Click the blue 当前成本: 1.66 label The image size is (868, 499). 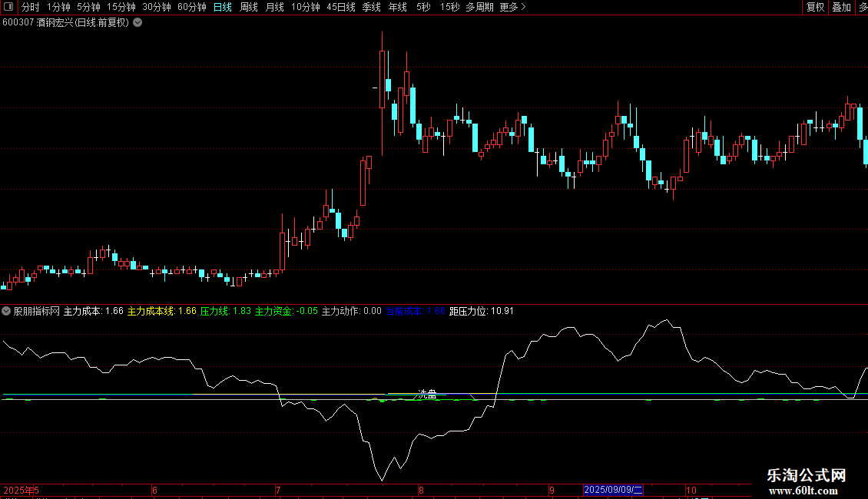tap(415, 311)
